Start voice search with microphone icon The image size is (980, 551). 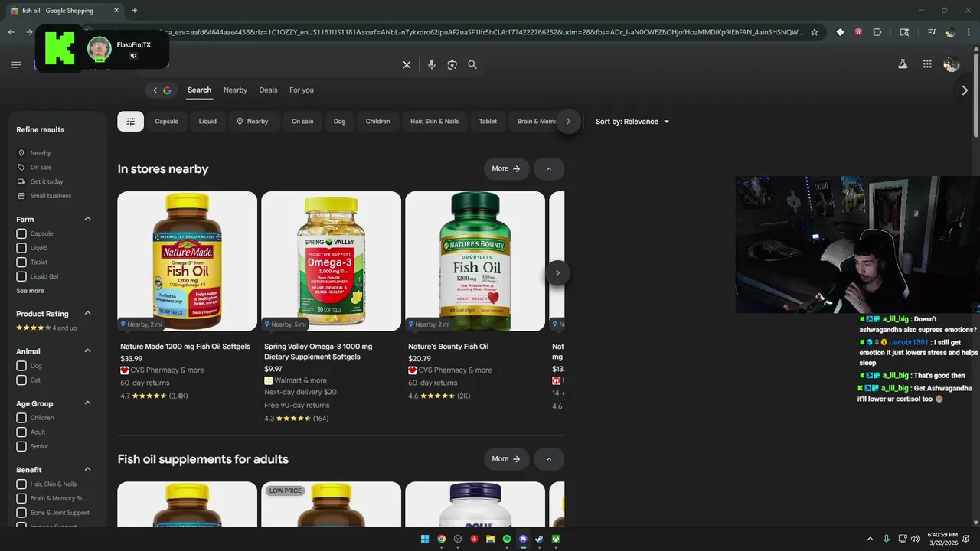tap(432, 65)
